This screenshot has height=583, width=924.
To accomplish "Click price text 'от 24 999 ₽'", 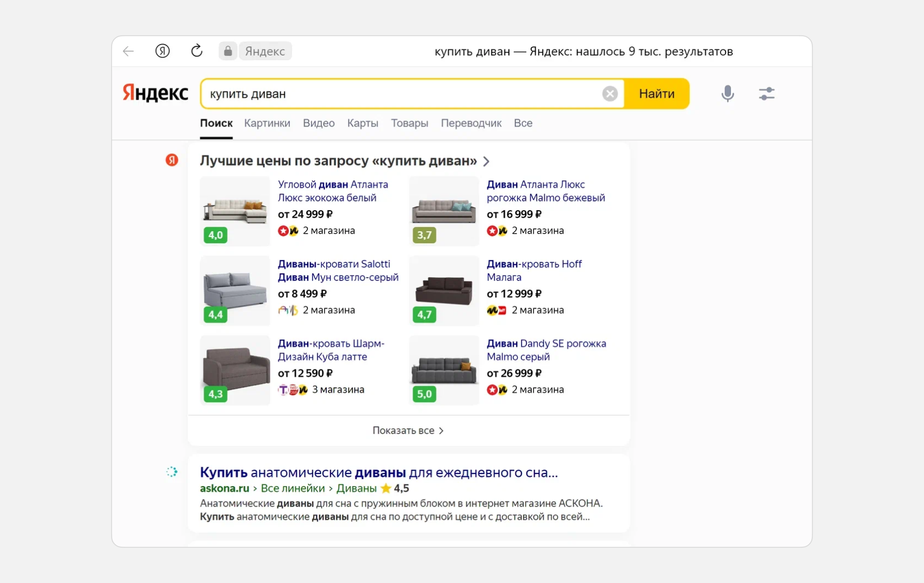I will pyautogui.click(x=305, y=214).
